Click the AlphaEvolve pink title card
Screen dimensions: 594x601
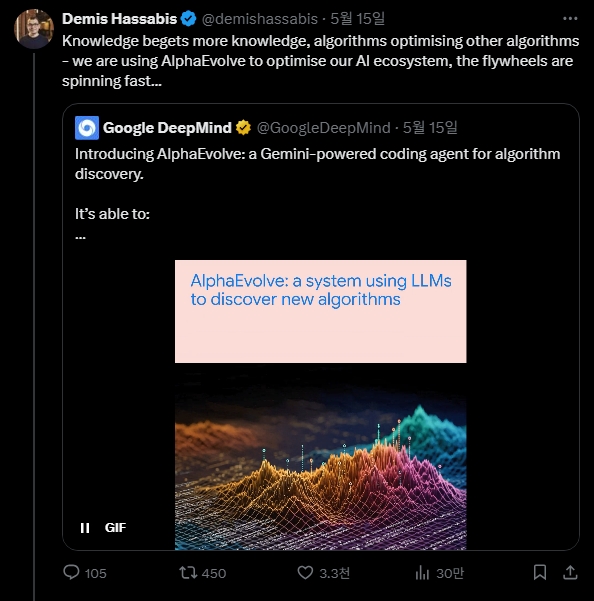pyautogui.click(x=321, y=311)
